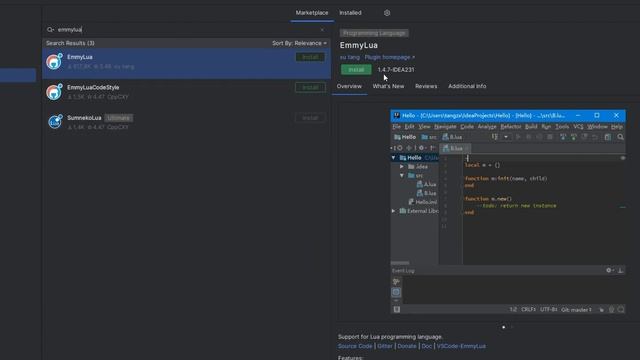The height and width of the screenshot is (360, 640).
Task: Install EmmyLua from the results list
Action: (x=310, y=57)
